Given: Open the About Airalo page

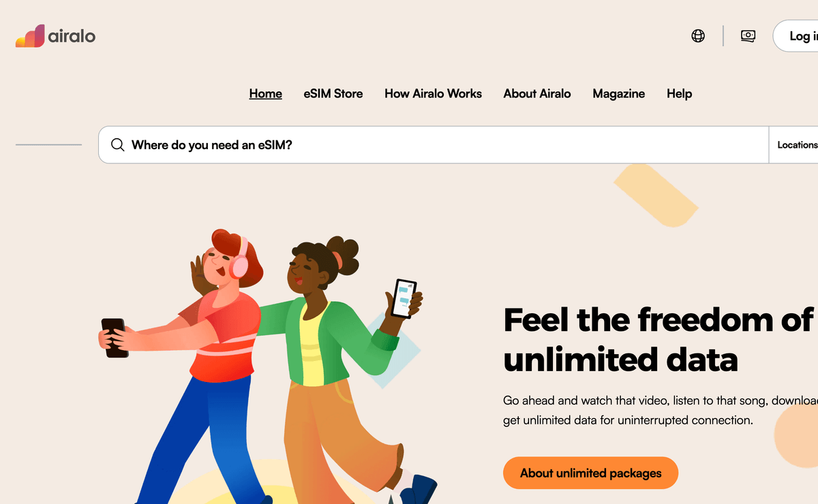Looking at the screenshot, I should click(537, 94).
